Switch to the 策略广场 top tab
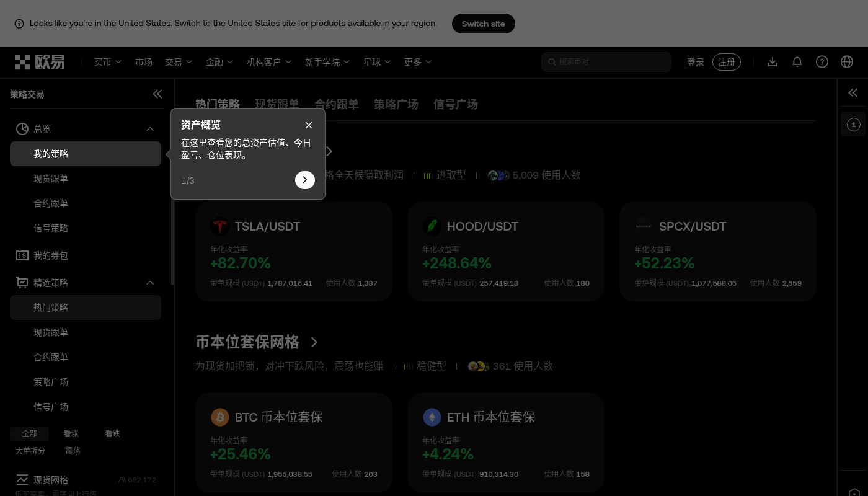 click(x=396, y=104)
